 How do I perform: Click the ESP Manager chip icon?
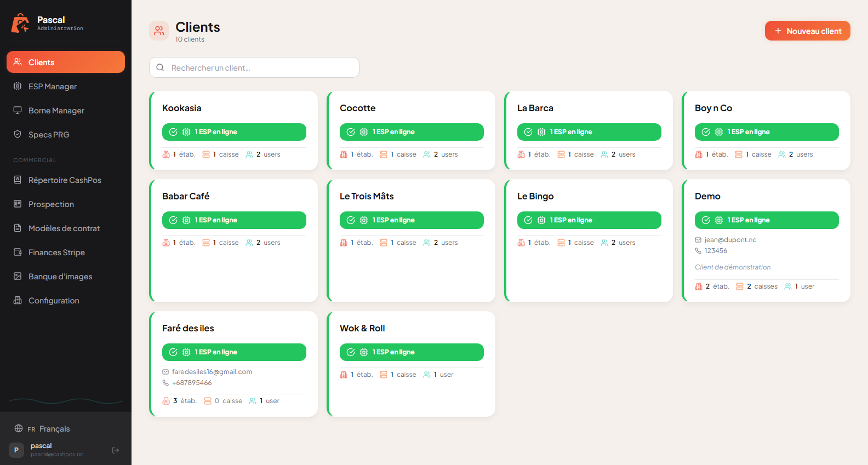[18, 86]
